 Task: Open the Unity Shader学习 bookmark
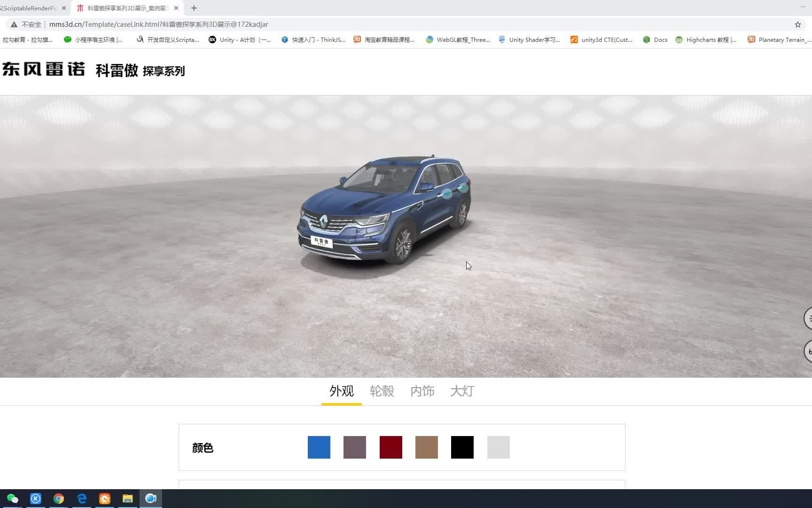pos(530,40)
